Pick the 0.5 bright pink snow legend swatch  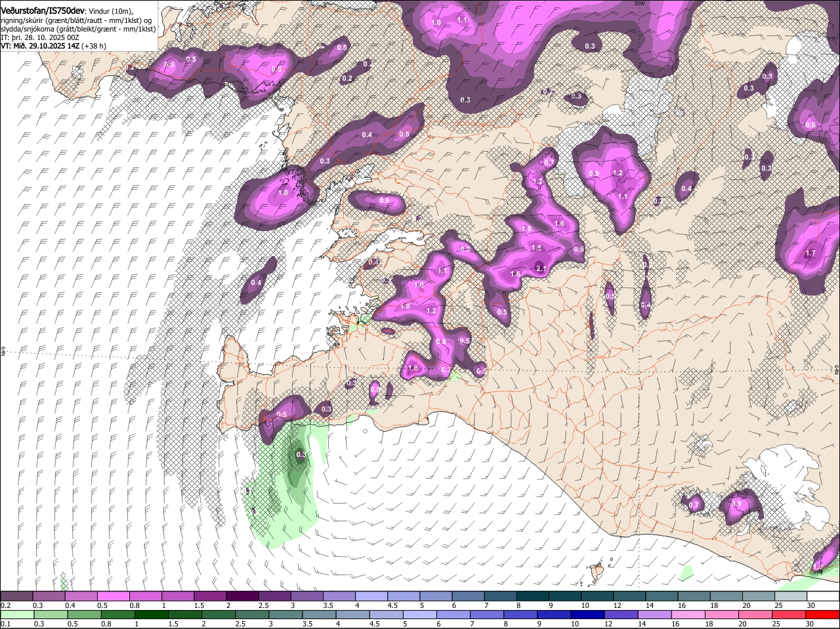click(x=113, y=596)
